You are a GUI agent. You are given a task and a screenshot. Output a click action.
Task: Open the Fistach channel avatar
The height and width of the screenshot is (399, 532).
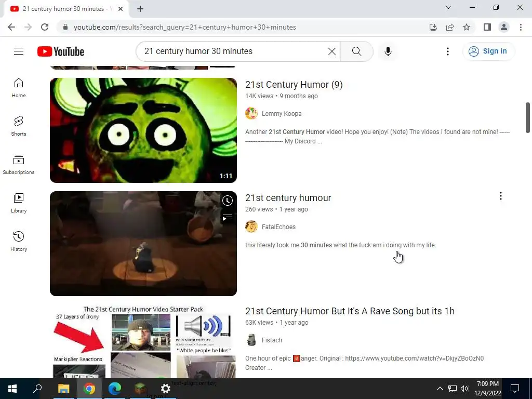coord(251,340)
